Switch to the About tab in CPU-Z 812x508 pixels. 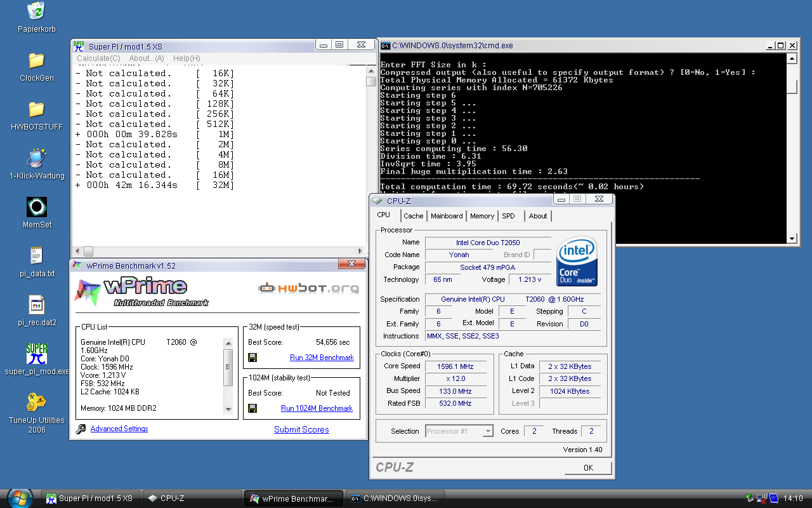538,216
